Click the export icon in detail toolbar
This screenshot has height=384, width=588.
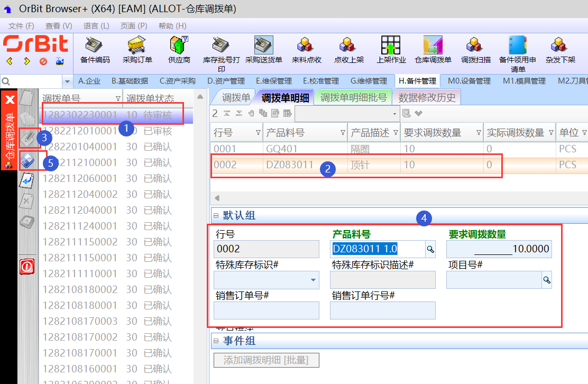click(275, 113)
